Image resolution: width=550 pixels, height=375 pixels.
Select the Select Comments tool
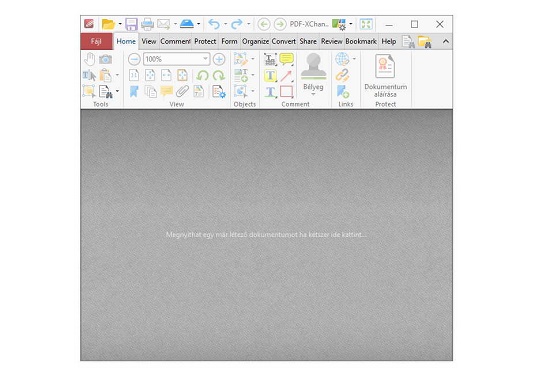click(89, 91)
